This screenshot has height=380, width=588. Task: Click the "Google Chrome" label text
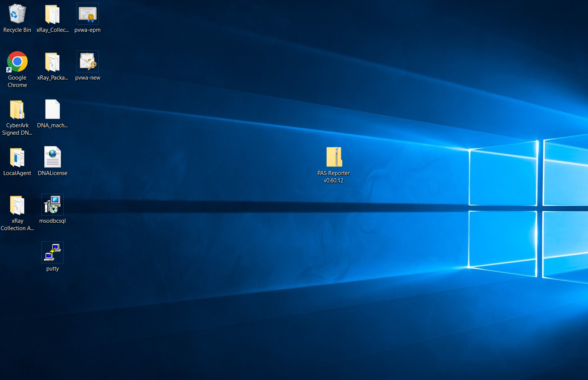click(17, 81)
